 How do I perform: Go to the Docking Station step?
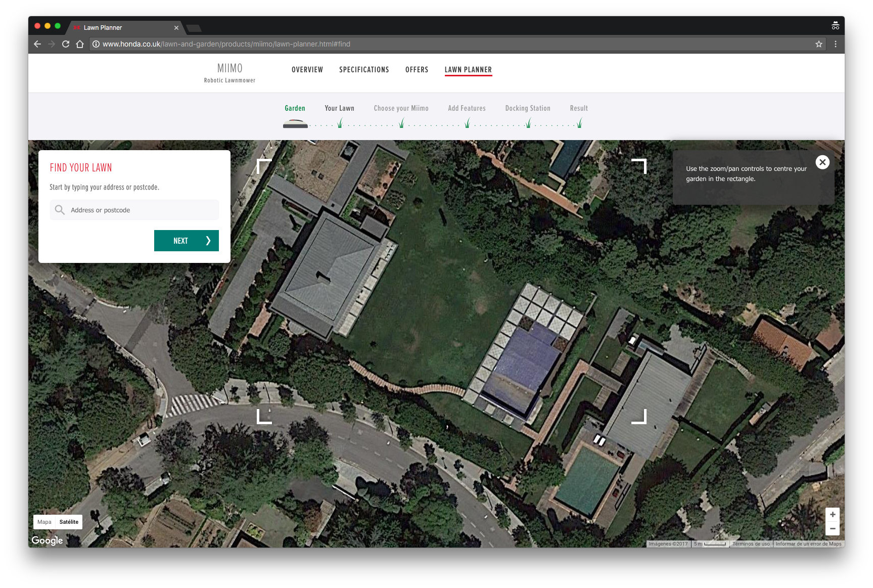point(528,108)
